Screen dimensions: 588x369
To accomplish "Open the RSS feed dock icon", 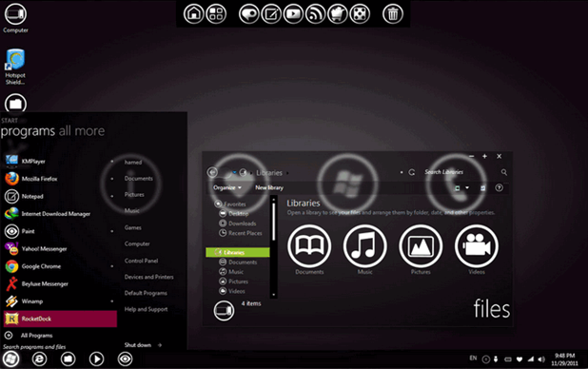I will coord(315,14).
